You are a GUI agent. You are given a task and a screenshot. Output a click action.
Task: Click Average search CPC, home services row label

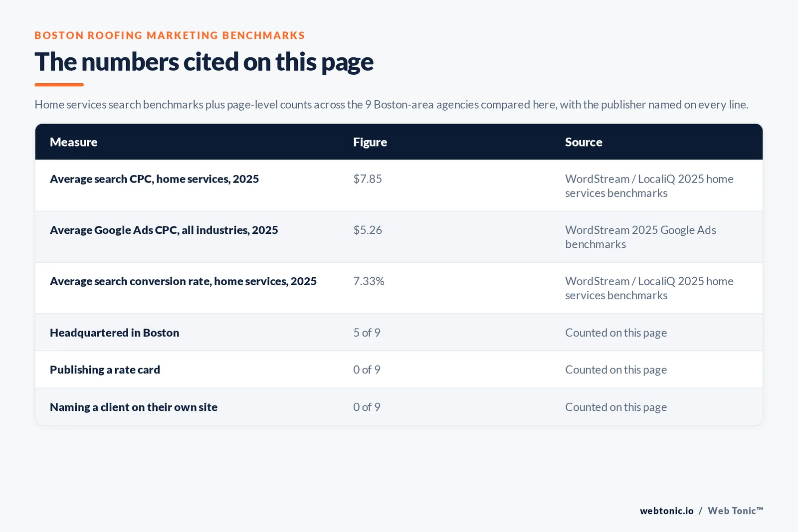click(154, 179)
